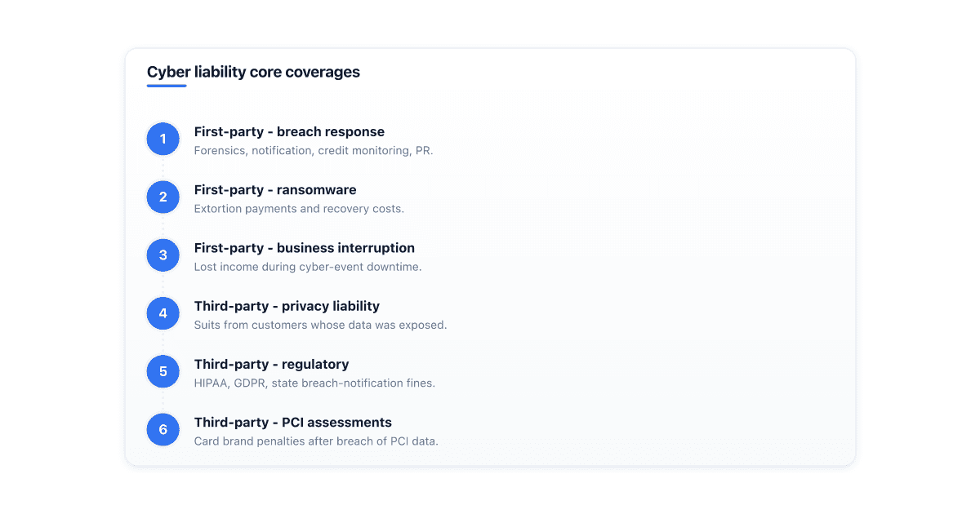Click Card brand penalties description text
This screenshot has width=980, height=514.
pyautogui.click(x=316, y=441)
